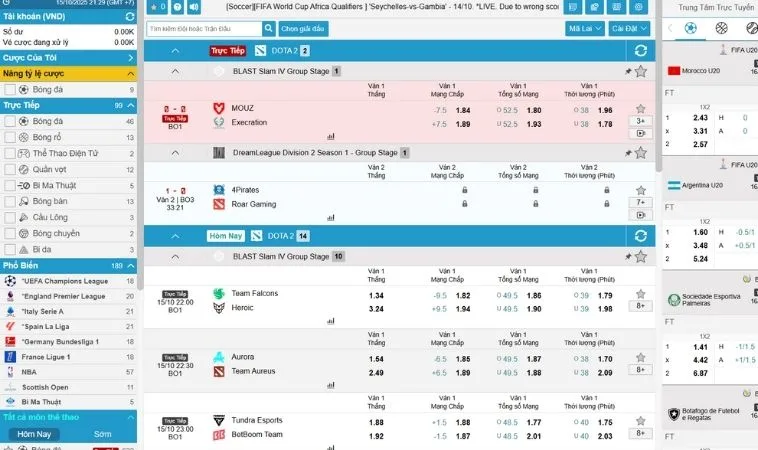Viewport: 758px width, 450px height.
Task: Open live stream for 4Pirates match
Action: coord(641,215)
